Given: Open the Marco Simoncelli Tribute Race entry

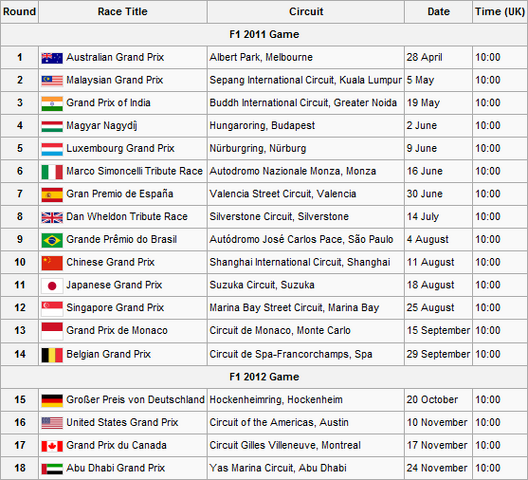Looking at the screenshot, I should coord(134,171).
